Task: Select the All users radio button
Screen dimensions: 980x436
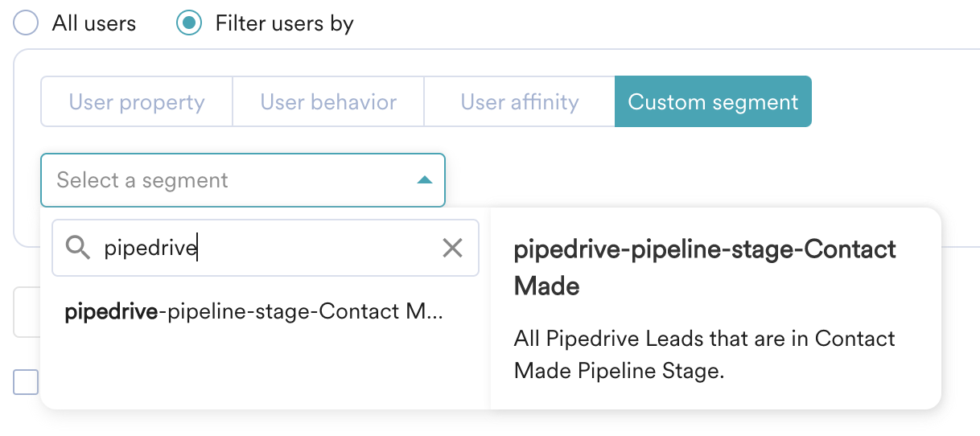Action: 27,23
